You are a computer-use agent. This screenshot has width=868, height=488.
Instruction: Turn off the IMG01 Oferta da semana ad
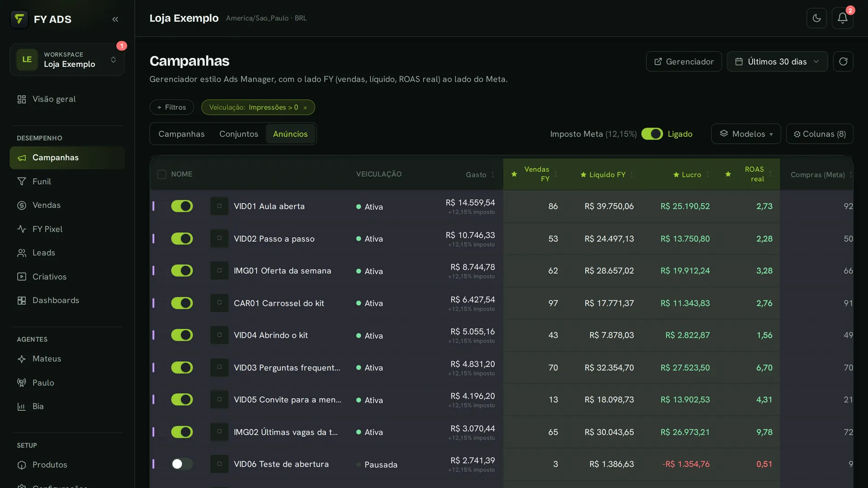pyautogui.click(x=182, y=271)
